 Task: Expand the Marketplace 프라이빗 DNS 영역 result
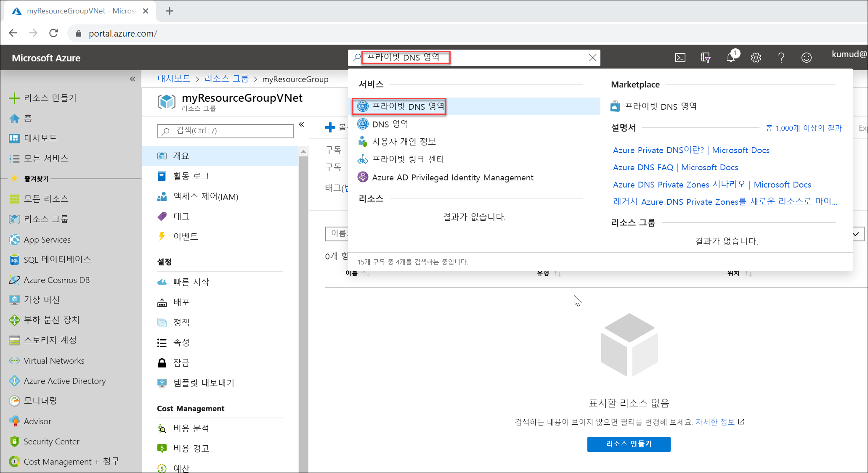tap(661, 106)
